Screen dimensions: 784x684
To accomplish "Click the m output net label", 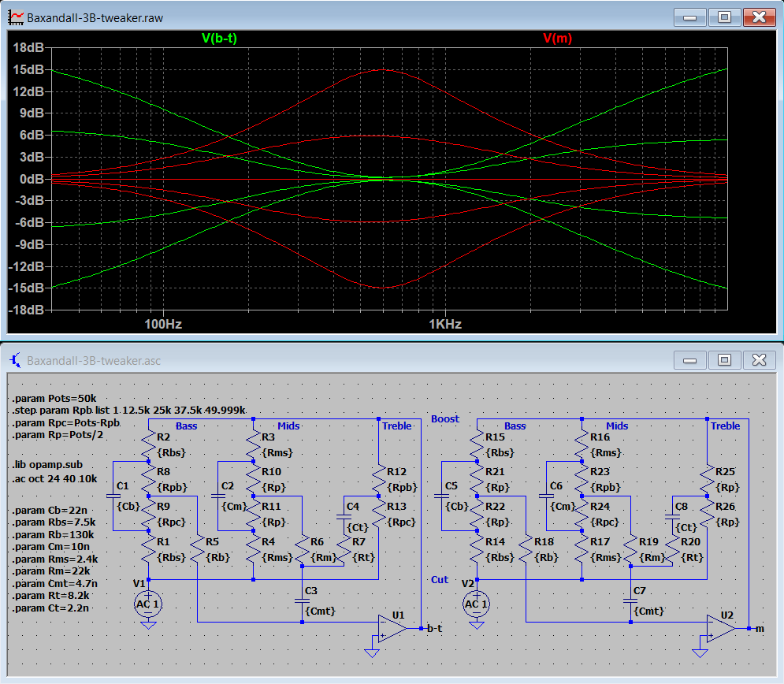I will click(760, 629).
